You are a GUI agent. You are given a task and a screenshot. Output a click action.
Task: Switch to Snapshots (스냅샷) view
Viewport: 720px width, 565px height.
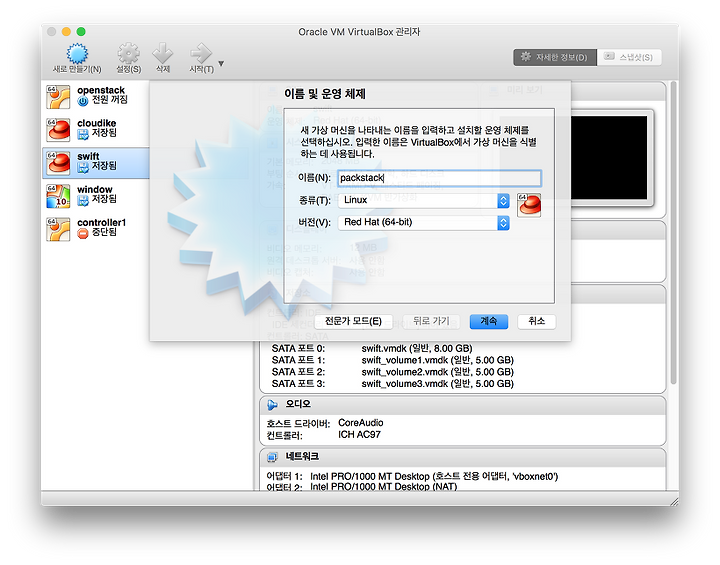click(x=629, y=57)
